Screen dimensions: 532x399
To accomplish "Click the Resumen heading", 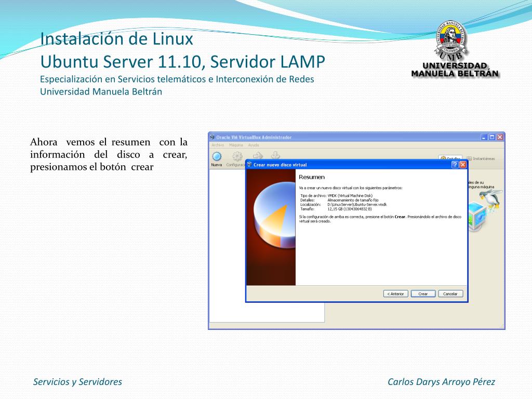I will click(x=312, y=177).
